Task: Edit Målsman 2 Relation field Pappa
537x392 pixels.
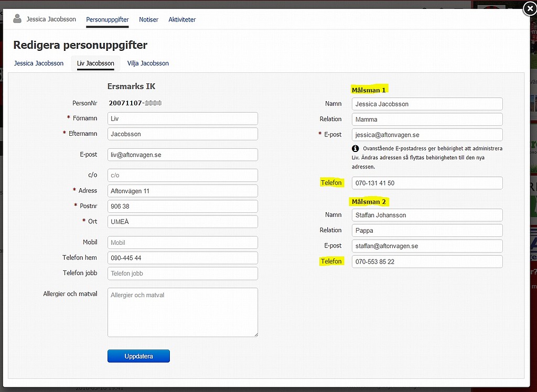Action: click(427, 231)
